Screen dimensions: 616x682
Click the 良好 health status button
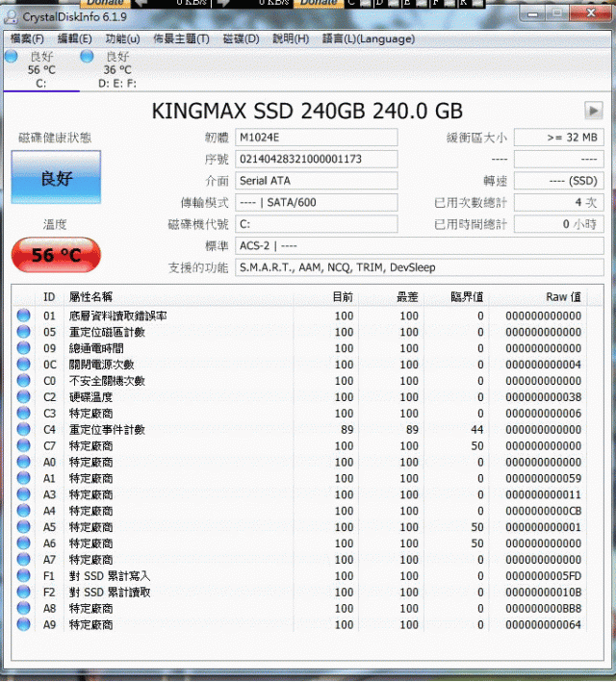coord(56,178)
